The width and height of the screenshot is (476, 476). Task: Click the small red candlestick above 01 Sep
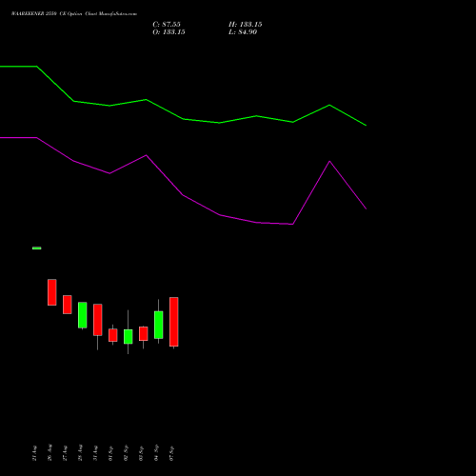113,335
